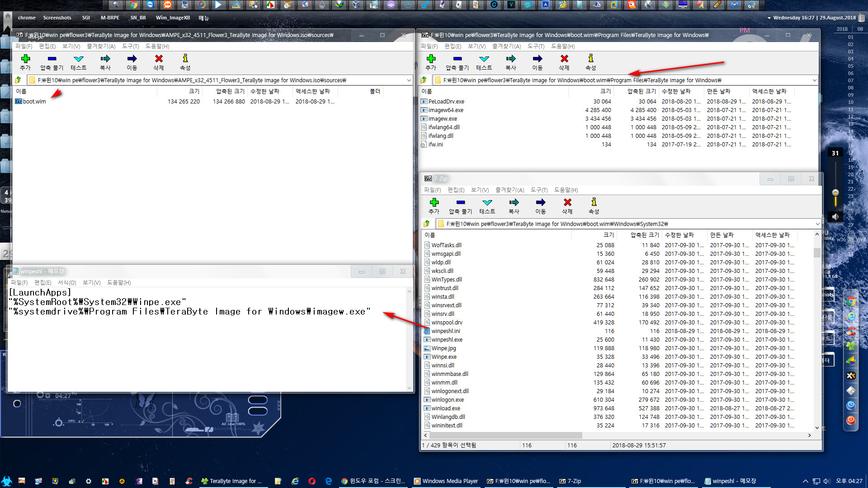Viewport: 868px width, 488px height.
Task: Click Move (이동) in TeraByte folder window
Action: 537,62
